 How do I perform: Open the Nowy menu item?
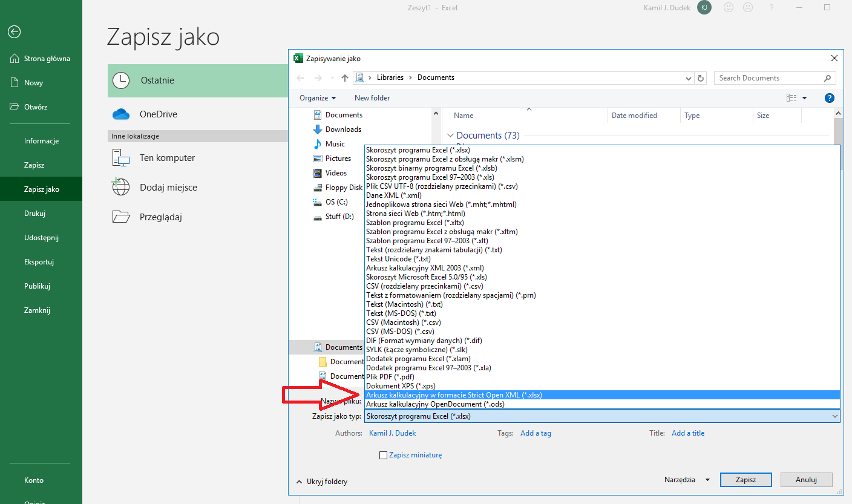point(34,82)
